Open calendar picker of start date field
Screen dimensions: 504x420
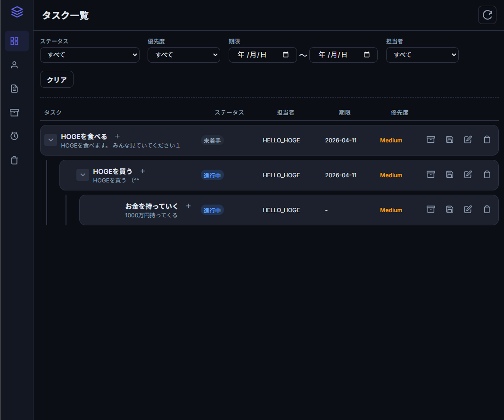point(285,55)
